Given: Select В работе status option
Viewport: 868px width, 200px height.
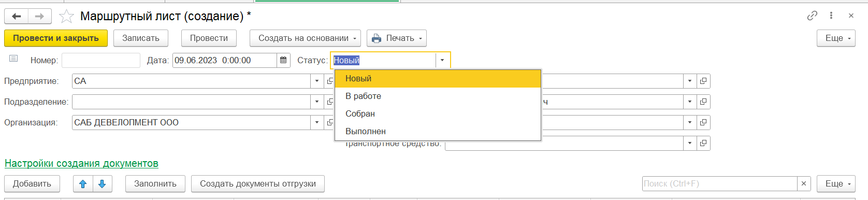Looking at the screenshot, I should (438, 96).
